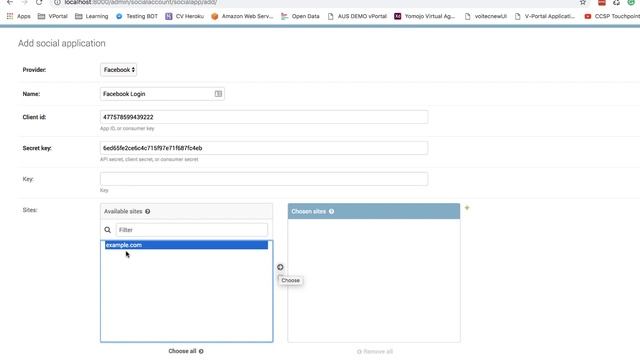This screenshot has height=360, width=640.
Task: Open the CV Heroku bookmark
Action: pos(184,16)
